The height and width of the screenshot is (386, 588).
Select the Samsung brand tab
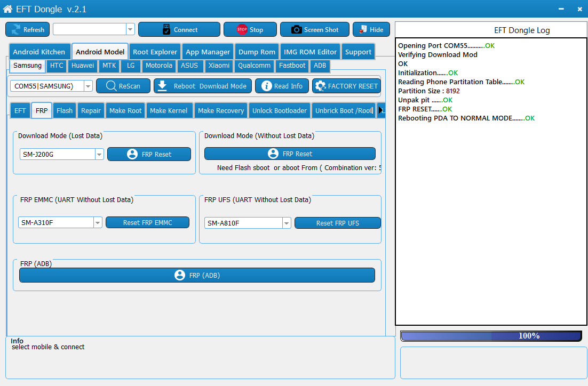(27, 65)
